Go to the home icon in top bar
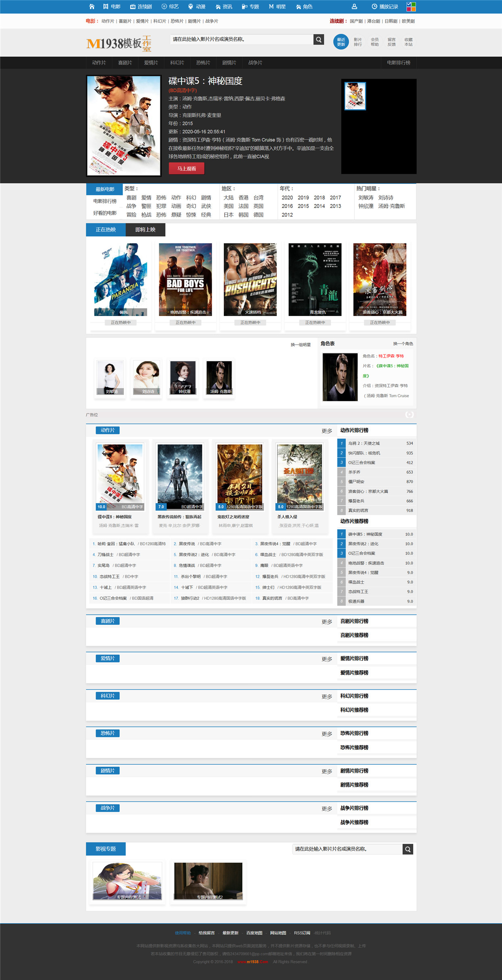The width and height of the screenshot is (502, 980). coord(92,6)
